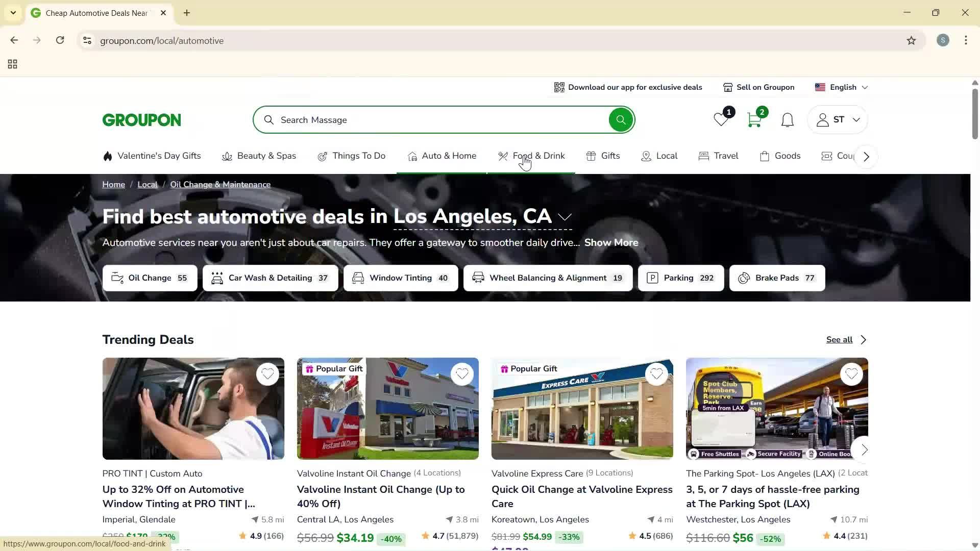This screenshot has height=551, width=980.
Task: Click the search magnifier icon
Action: click(621, 119)
